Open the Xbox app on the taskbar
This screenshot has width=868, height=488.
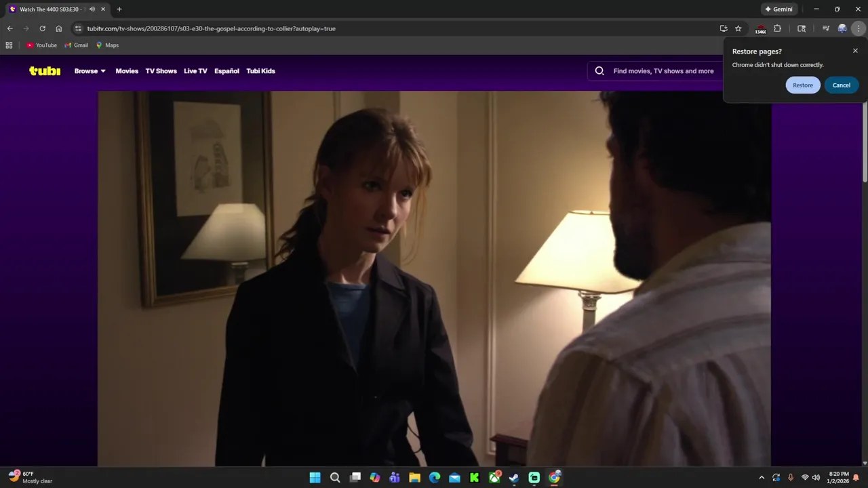pyautogui.click(x=494, y=477)
